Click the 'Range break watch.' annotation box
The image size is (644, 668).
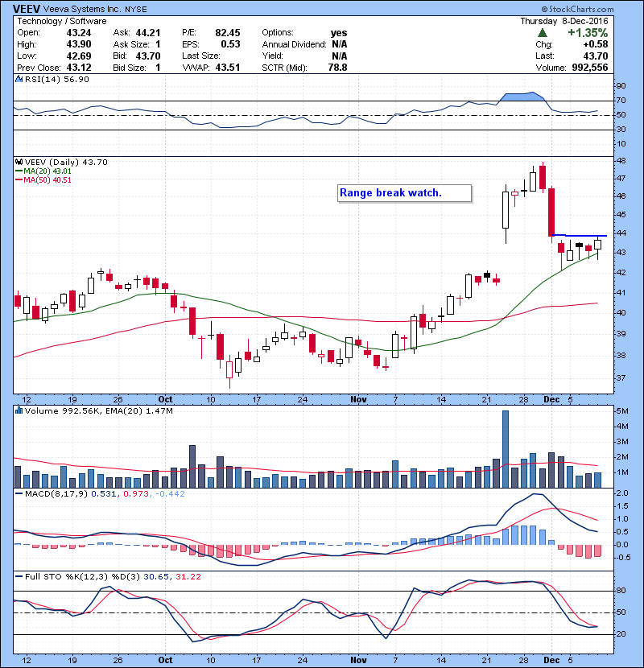[x=404, y=193]
